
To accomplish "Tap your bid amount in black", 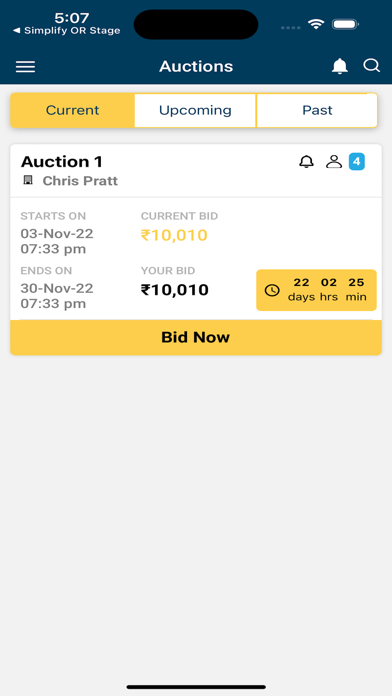I will [174, 290].
